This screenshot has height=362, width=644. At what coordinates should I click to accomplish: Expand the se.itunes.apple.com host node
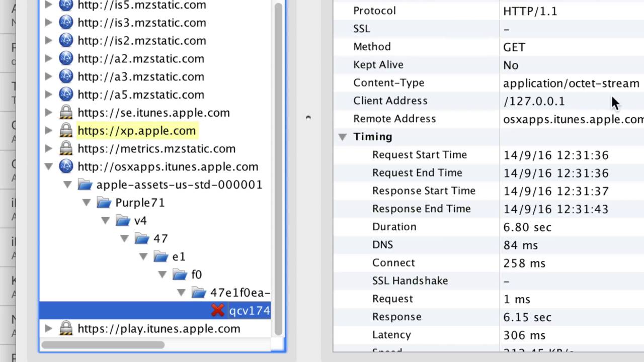(x=48, y=113)
